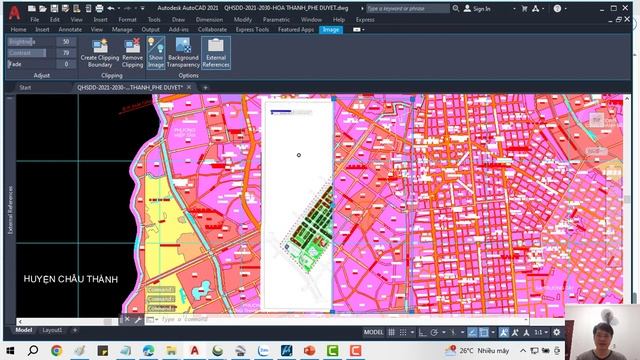Open the Parametric menu
Screen dimensions: 640x360
click(276, 20)
